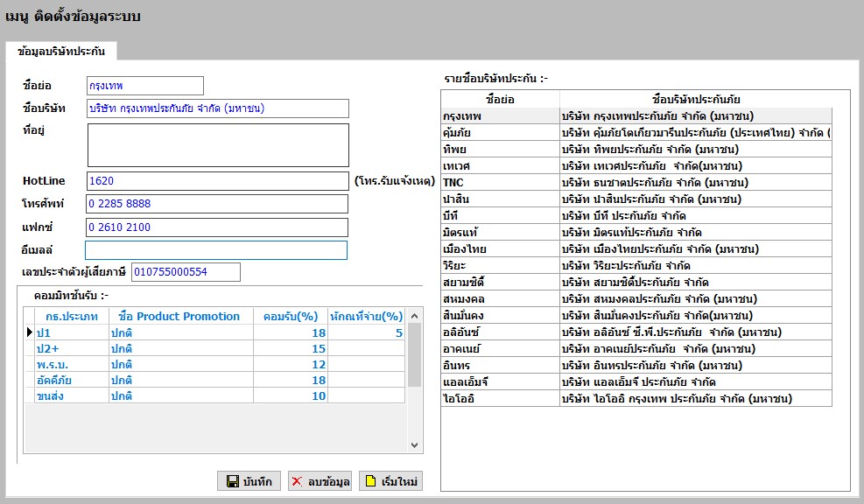Select the ป1 row's arrow indicator
864x504 pixels.
pos(29,332)
